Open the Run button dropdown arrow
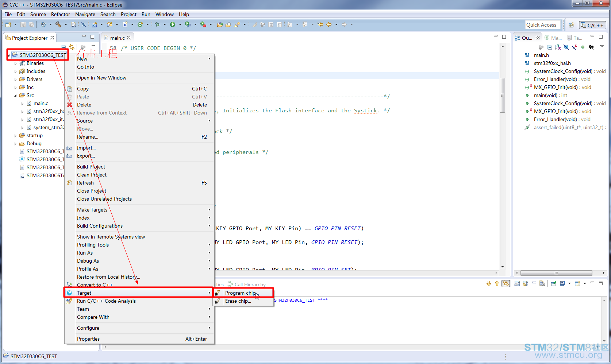Image resolution: width=611 pixels, height=364 pixels. [x=180, y=24]
